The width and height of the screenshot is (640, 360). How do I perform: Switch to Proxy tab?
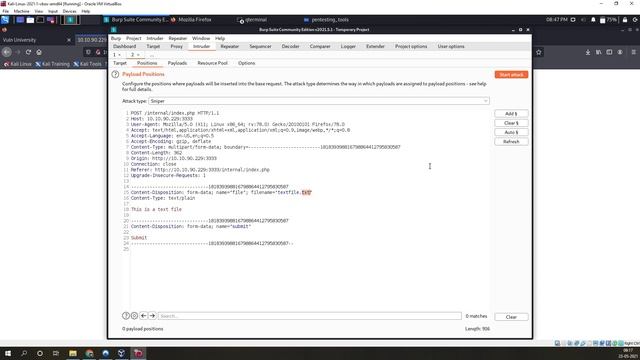tap(176, 47)
